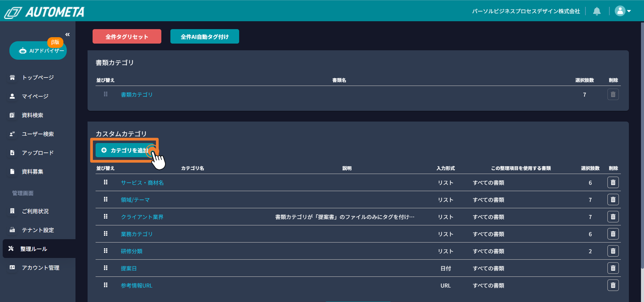Viewport: 644px width, 302px height.
Task: Click the 選択肢数 value 2 in 研修分類 row
Action: 590,251
